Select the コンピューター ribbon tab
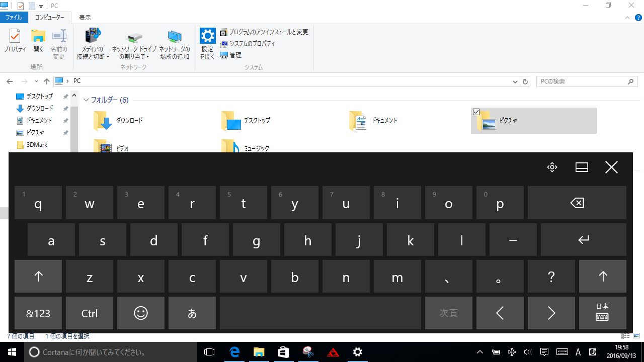Image resolution: width=644 pixels, height=362 pixels. point(50,18)
